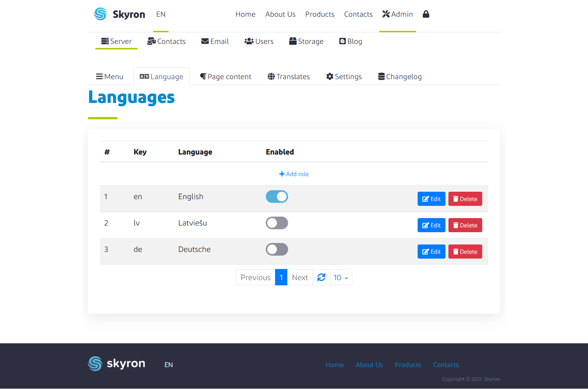Open Products in top navigation

pos(320,14)
